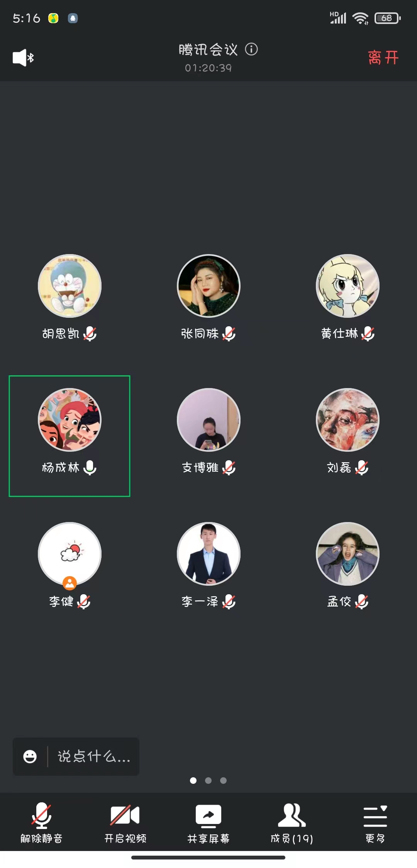Screen dimensions: 417x868
Task: Turn on camera via 开启视频
Action: 125,822
